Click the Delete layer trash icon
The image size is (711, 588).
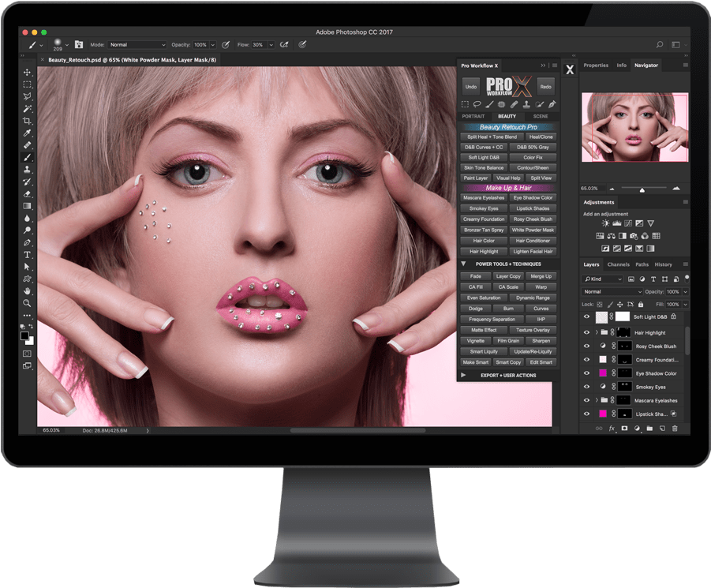tap(675, 427)
